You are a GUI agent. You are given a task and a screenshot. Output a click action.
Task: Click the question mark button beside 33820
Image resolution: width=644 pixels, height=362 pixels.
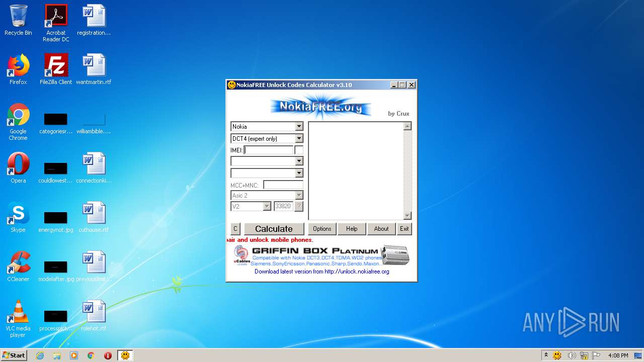click(299, 206)
